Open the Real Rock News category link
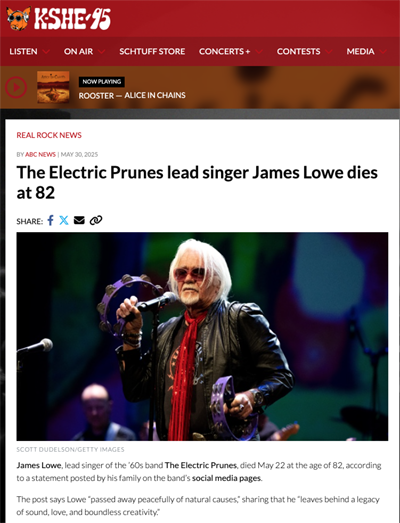 49,135
